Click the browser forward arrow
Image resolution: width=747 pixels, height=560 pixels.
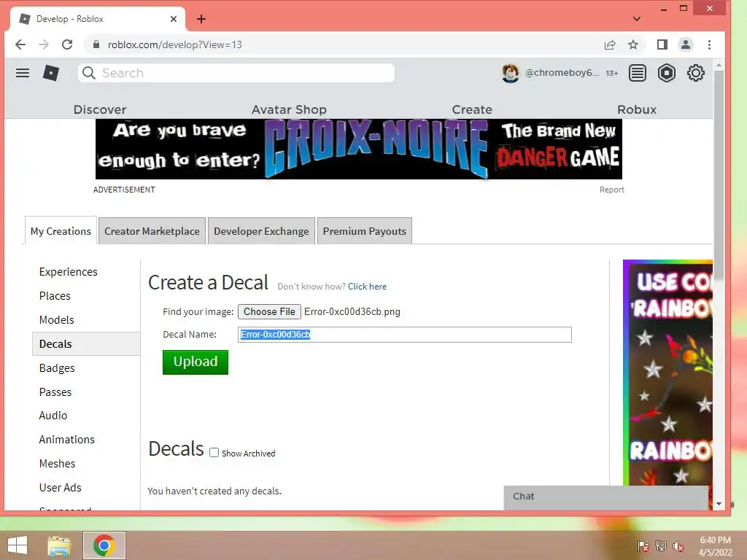[x=44, y=44]
